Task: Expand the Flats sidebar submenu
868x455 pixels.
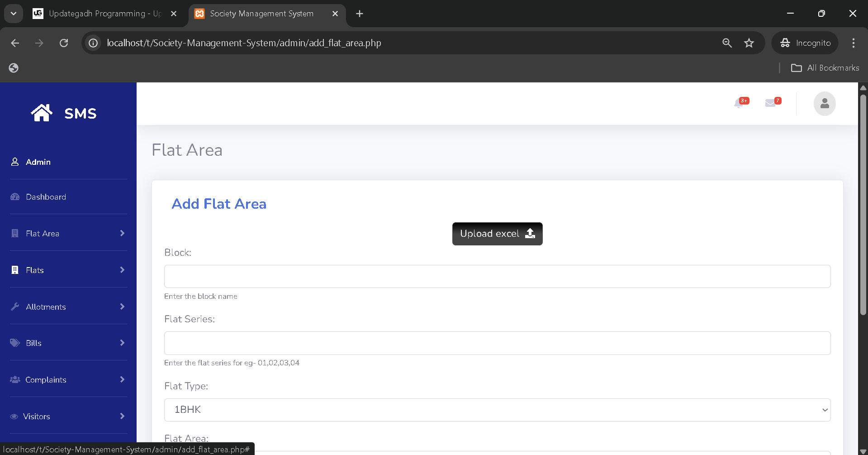Action: (68, 270)
